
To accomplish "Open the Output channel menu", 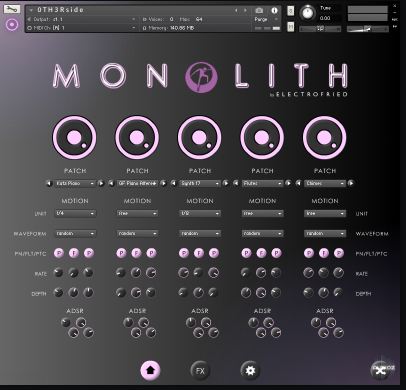I will 82,19.
